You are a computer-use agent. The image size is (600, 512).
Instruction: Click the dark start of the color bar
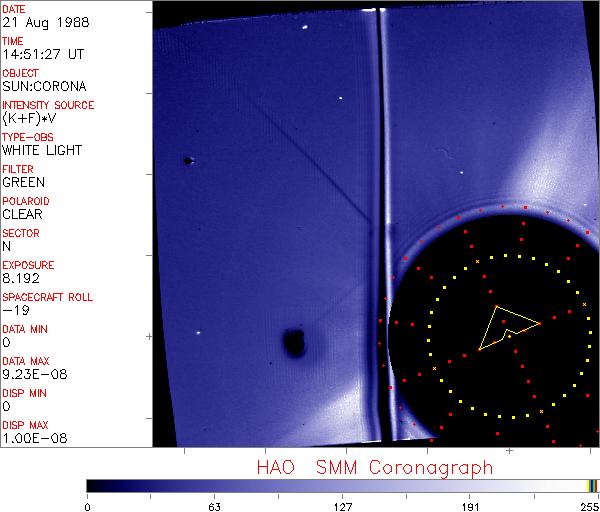[x=92, y=485]
